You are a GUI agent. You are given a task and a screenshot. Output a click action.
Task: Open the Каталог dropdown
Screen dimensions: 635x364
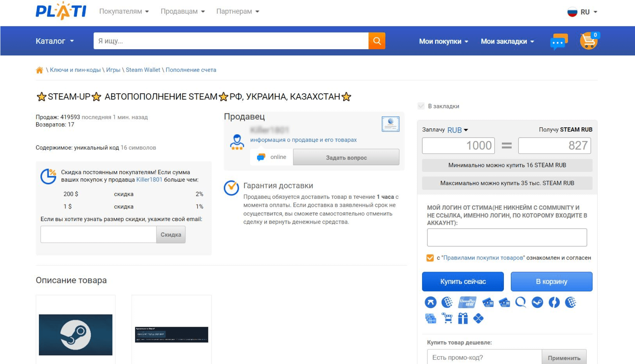[55, 41]
